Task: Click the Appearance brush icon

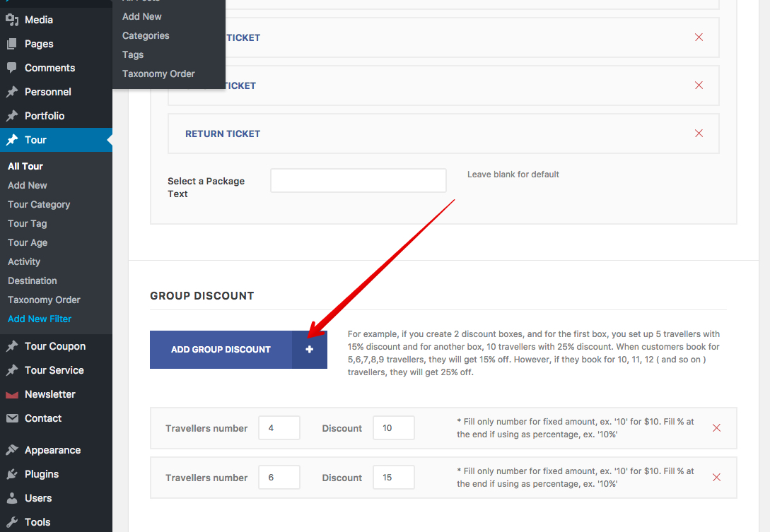Action: tap(12, 450)
